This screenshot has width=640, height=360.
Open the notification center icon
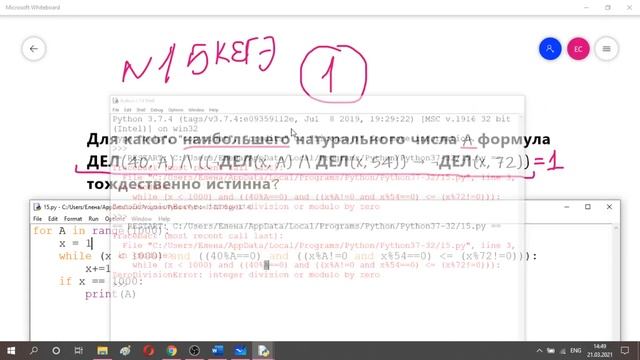point(625,351)
